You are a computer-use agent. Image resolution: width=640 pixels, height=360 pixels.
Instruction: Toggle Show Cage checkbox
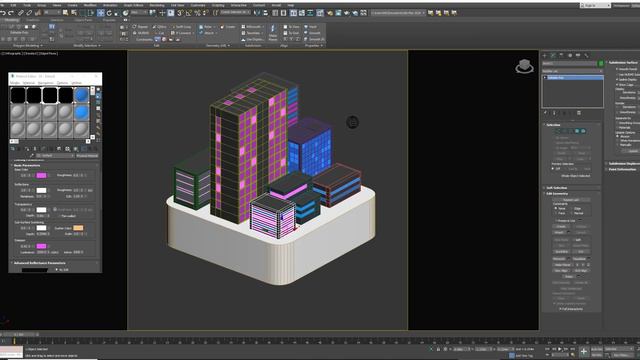coord(617,84)
